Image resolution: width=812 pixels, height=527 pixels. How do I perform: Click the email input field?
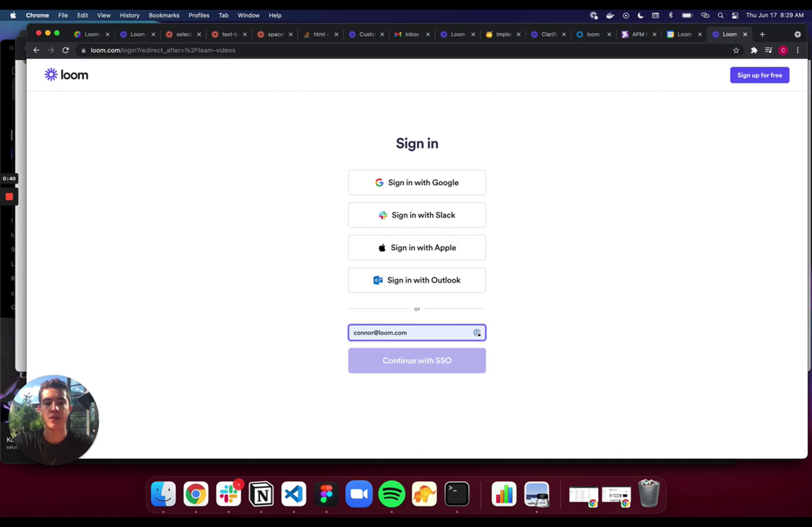[417, 333]
